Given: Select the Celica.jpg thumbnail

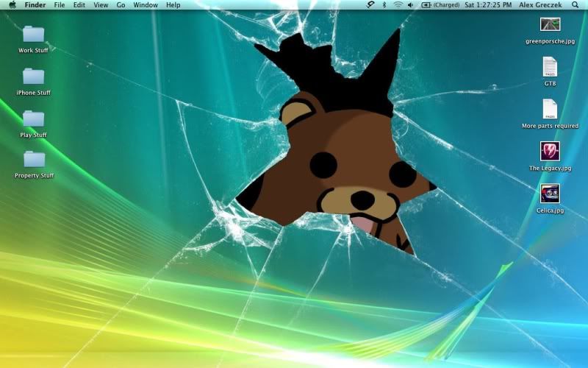Looking at the screenshot, I should point(550,194).
